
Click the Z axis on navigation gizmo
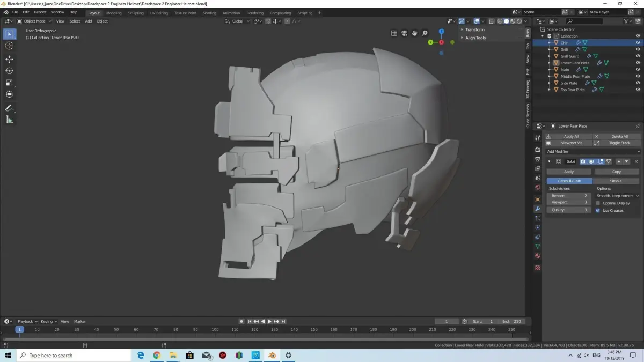(x=441, y=32)
